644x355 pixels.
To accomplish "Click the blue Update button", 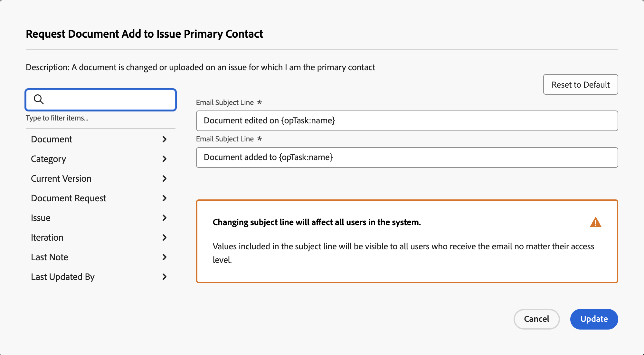I will (x=594, y=319).
